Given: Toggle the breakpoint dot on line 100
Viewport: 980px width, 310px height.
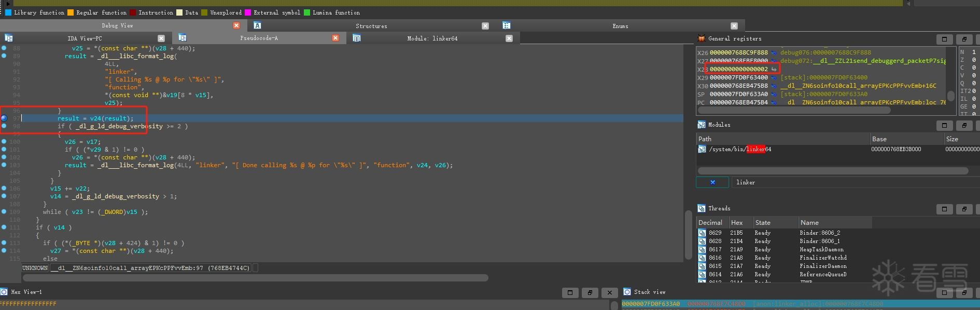Looking at the screenshot, I should pyautogui.click(x=4, y=141).
